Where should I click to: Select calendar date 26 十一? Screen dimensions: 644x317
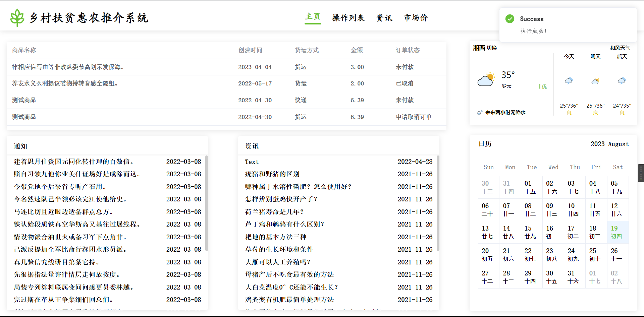pos(618,255)
